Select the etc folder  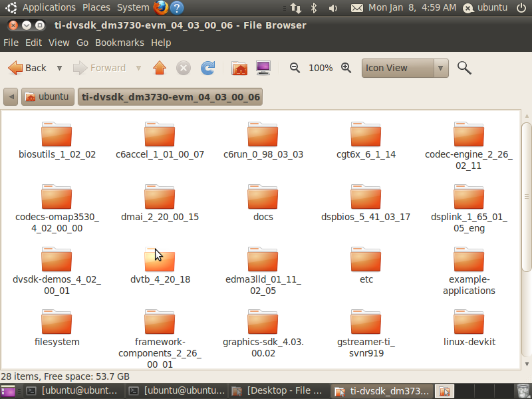(366, 265)
